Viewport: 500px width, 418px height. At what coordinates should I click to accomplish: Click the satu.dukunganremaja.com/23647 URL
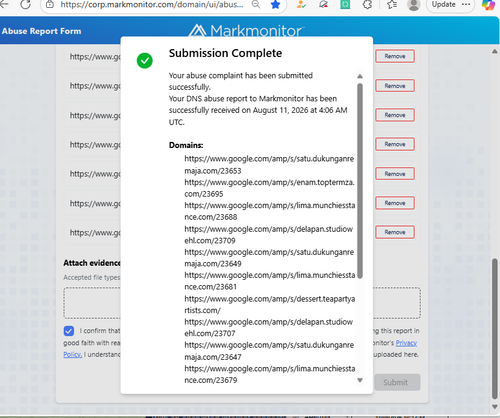(269, 351)
